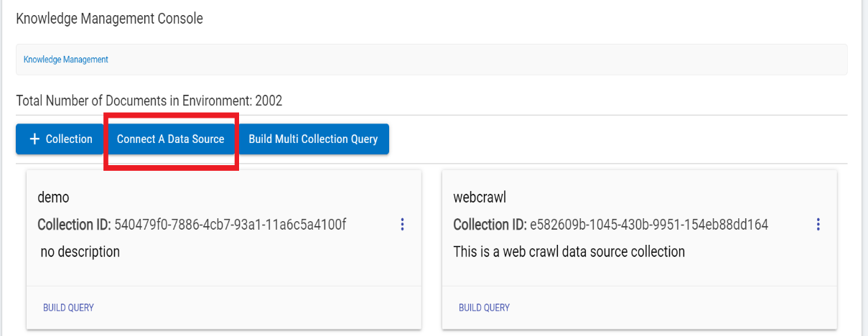This screenshot has width=868, height=336.
Task: Click the Knowledge Management Console heading
Action: tap(109, 19)
